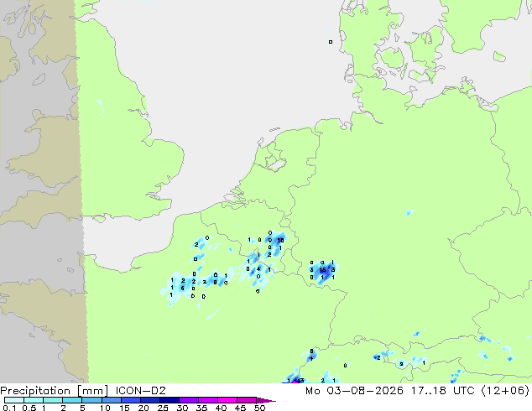Click the '18' precipitation value on the map

(280, 241)
